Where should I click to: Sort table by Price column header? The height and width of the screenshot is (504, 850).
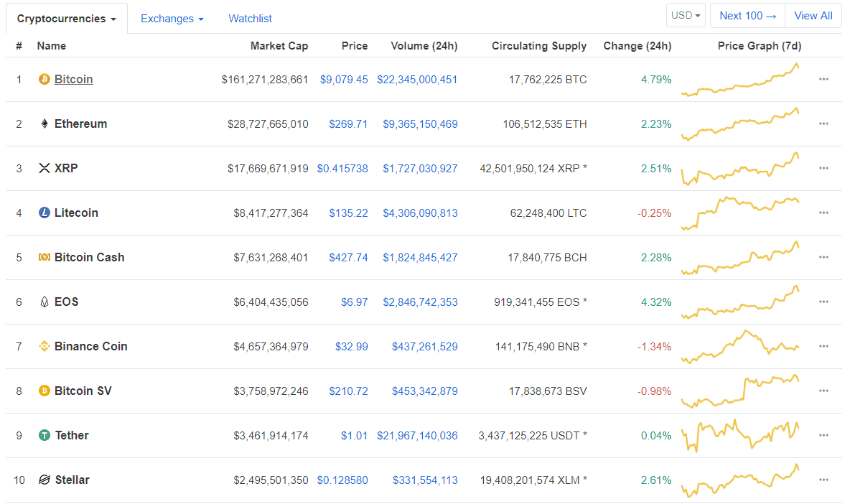[355, 46]
